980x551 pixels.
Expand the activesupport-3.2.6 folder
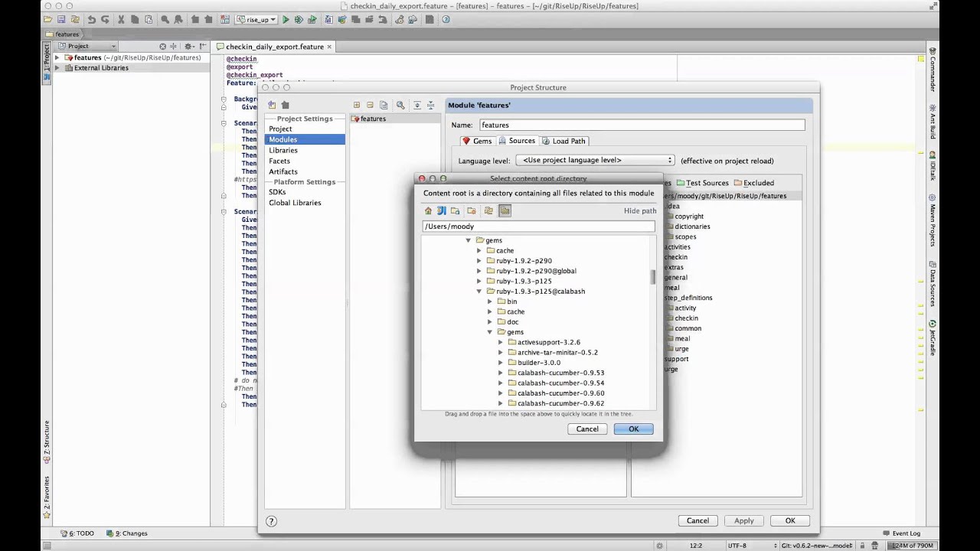501,342
